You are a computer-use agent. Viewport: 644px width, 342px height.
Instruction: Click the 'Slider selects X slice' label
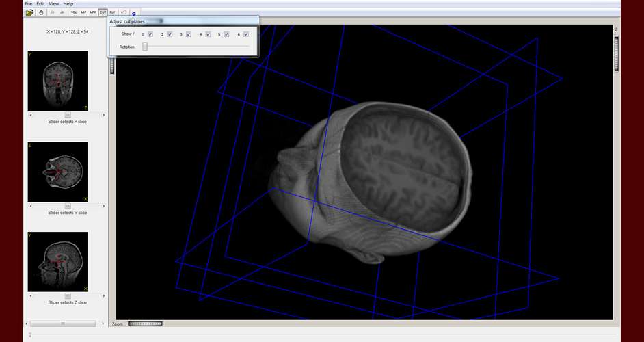point(68,122)
